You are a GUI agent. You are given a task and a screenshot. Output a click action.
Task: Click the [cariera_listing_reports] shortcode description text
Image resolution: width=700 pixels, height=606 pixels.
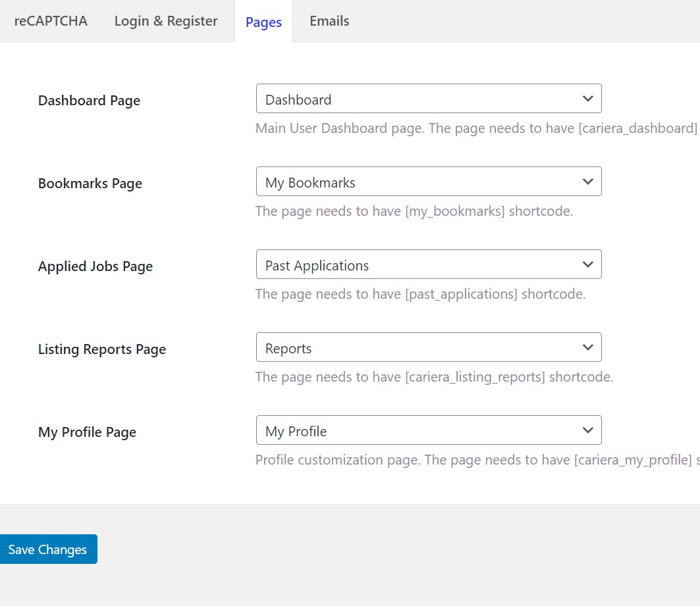coord(435,377)
